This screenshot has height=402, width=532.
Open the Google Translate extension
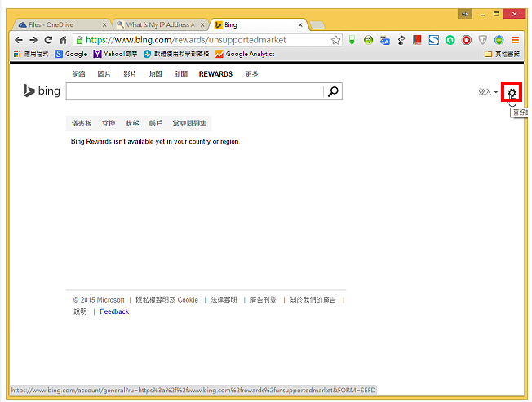pyautogui.click(x=384, y=40)
